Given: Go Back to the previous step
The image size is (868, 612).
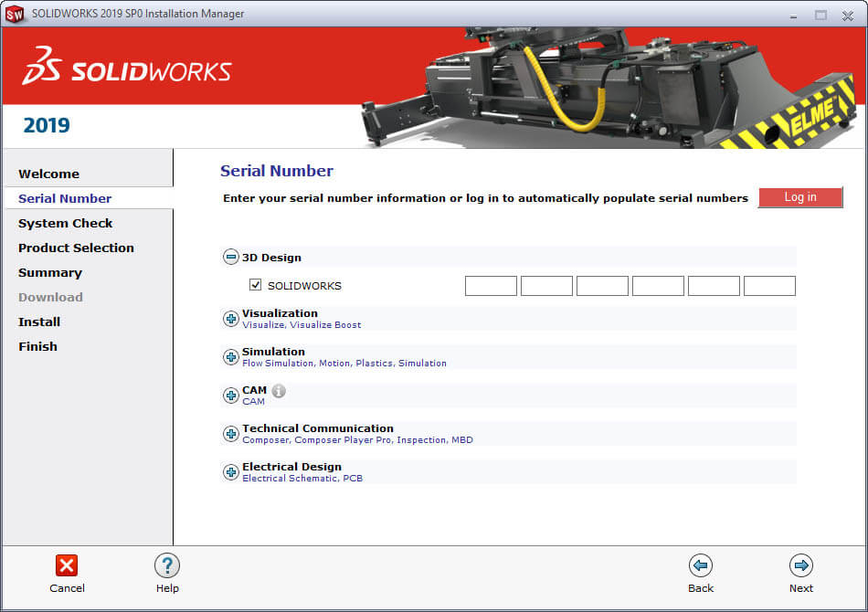Looking at the screenshot, I should click(x=701, y=565).
